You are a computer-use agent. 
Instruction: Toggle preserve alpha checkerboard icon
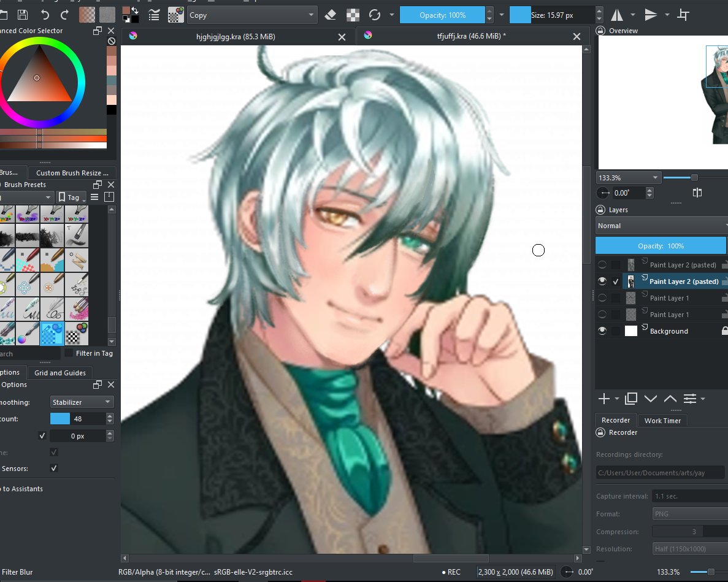353,15
